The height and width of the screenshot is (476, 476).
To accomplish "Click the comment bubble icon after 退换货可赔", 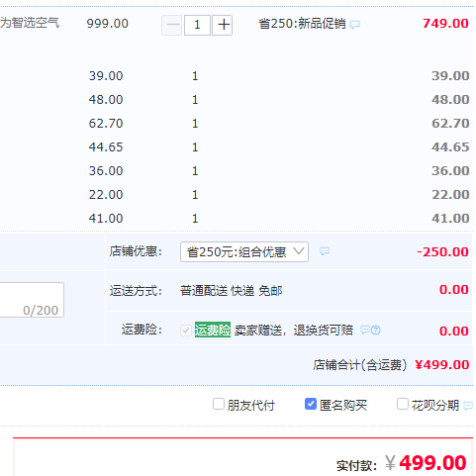I will 365,330.
